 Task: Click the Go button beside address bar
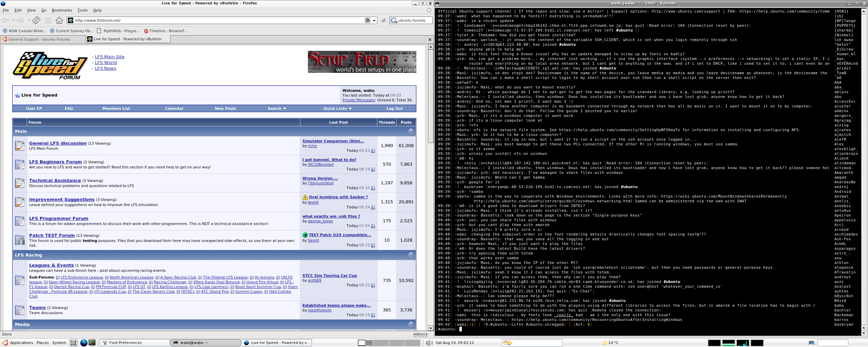pyautogui.click(x=383, y=20)
